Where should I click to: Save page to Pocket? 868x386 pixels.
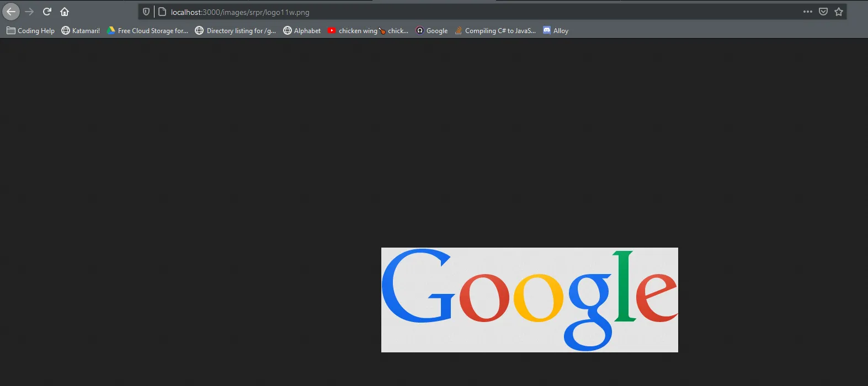tap(823, 12)
